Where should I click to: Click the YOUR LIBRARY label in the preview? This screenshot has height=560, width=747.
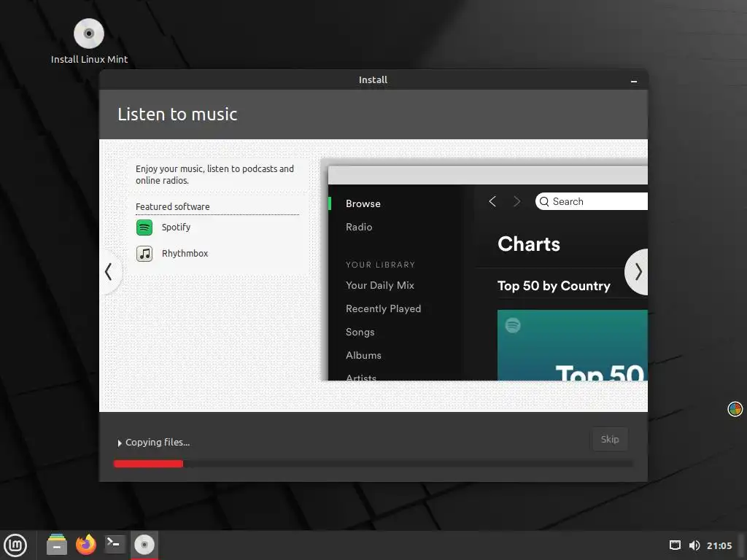click(x=380, y=265)
